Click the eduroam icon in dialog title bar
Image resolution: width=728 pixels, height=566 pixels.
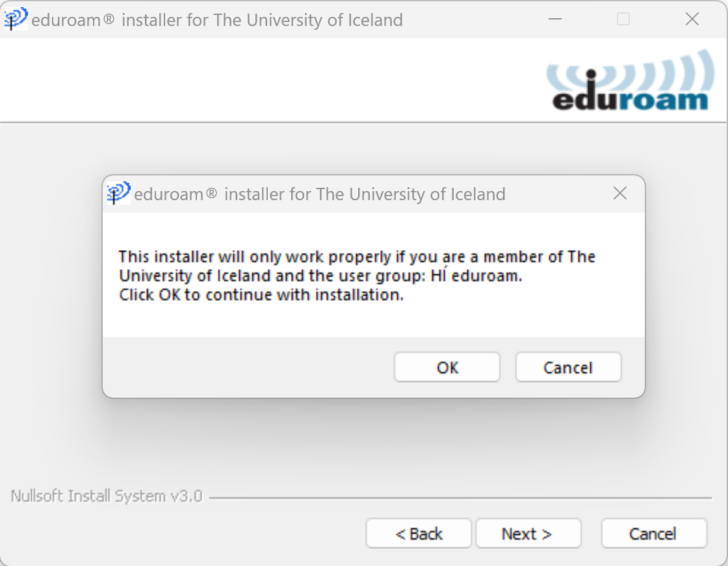[118, 193]
